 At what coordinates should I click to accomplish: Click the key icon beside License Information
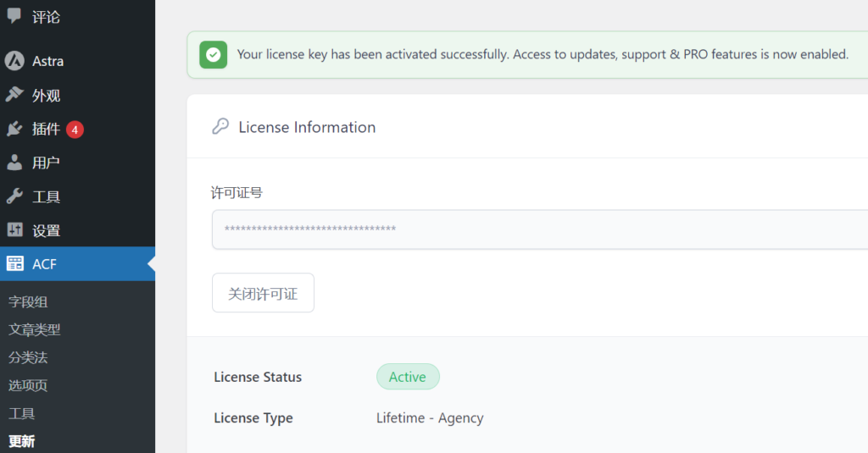(220, 127)
